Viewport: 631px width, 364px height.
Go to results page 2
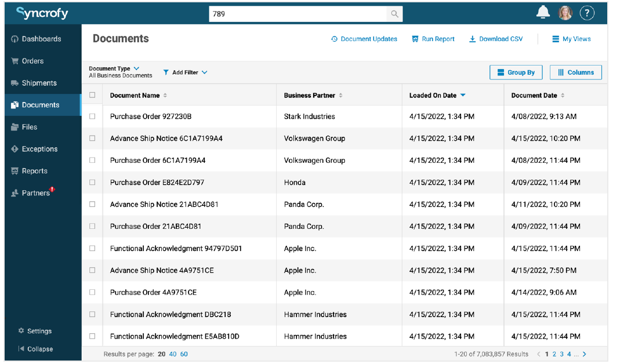(x=554, y=354)
